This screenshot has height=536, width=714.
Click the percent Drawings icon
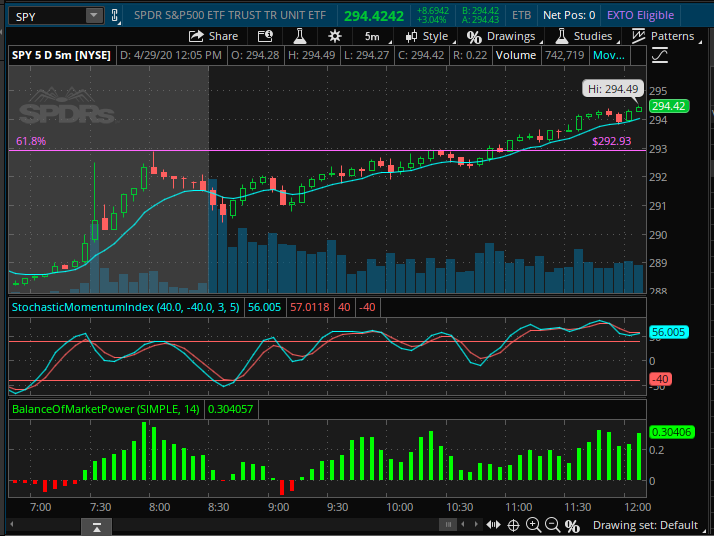coord(474,36)
